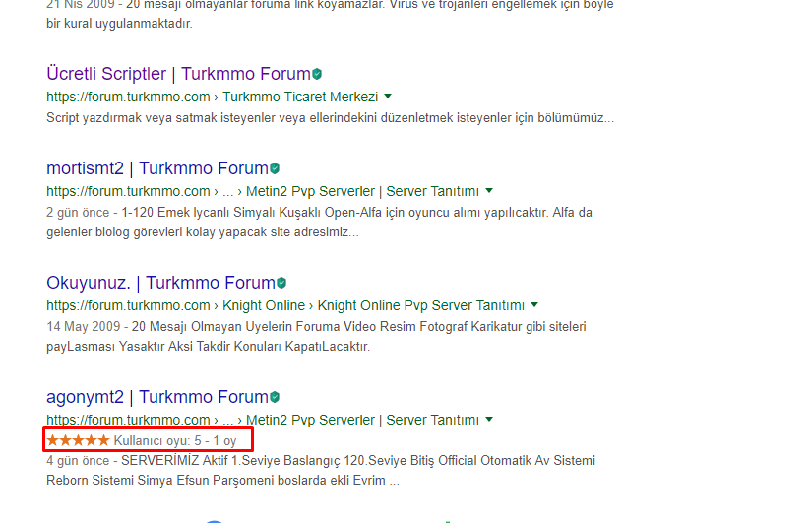812x523 pixels.
Task: Expand the arrow on agonymt2 result URL line
Action: coord(489,419)
